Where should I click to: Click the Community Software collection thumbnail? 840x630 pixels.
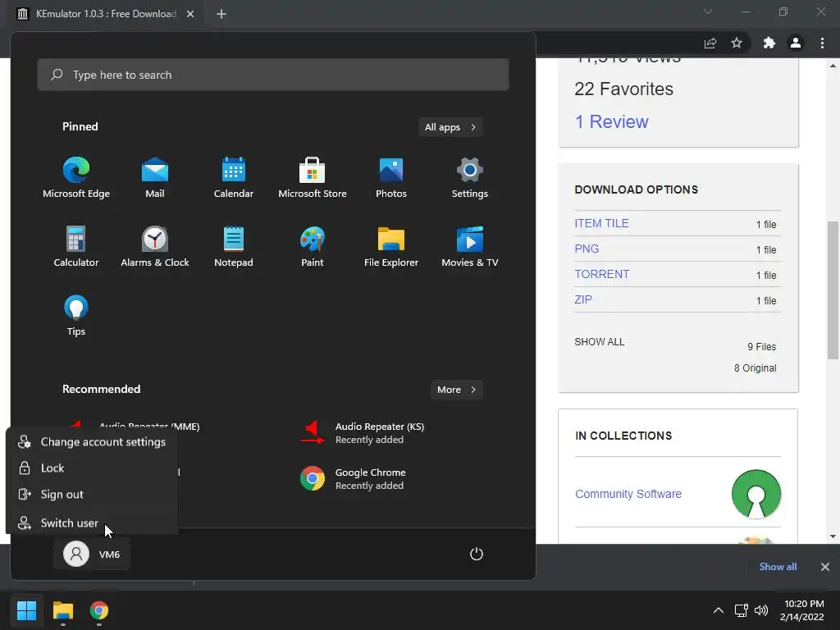pos(756,494)
